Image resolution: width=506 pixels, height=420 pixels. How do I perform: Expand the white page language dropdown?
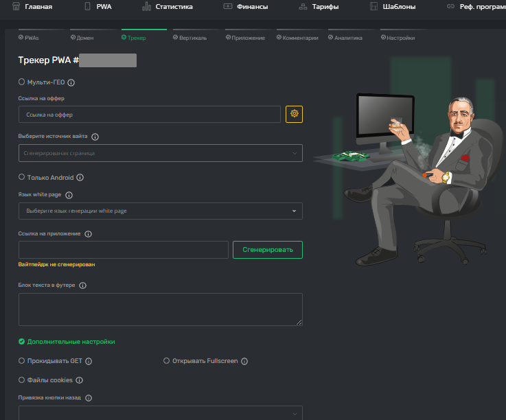click(161, 211)
